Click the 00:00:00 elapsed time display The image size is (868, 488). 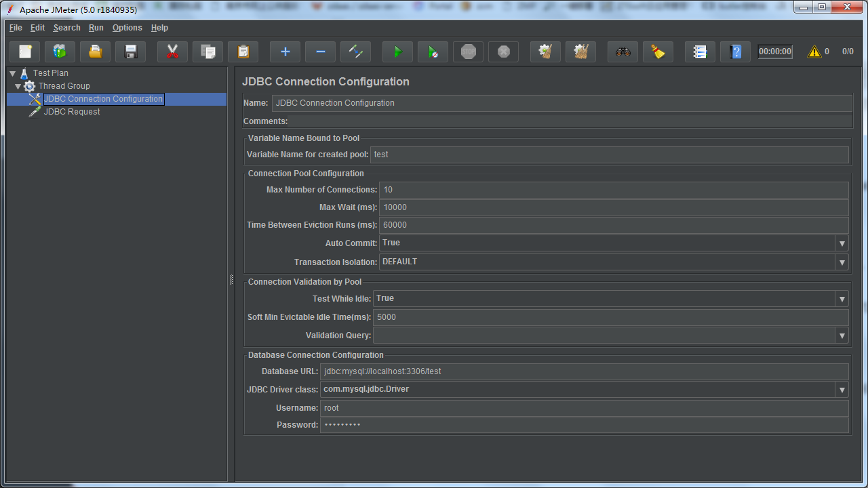775,52
